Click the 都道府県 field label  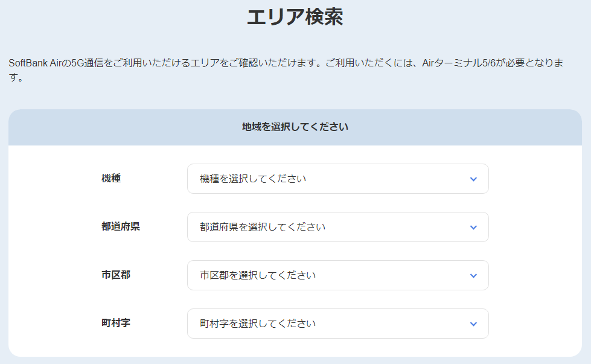point(121,226)
